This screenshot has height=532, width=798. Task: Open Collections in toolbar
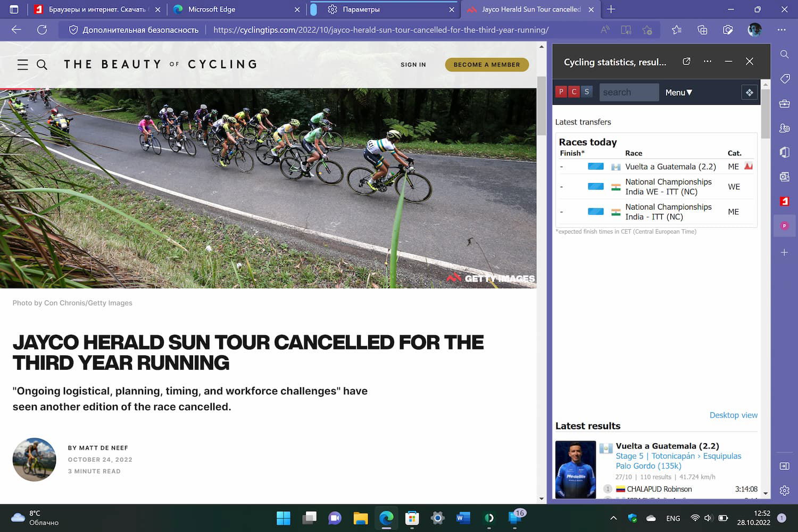click(702, 30)
